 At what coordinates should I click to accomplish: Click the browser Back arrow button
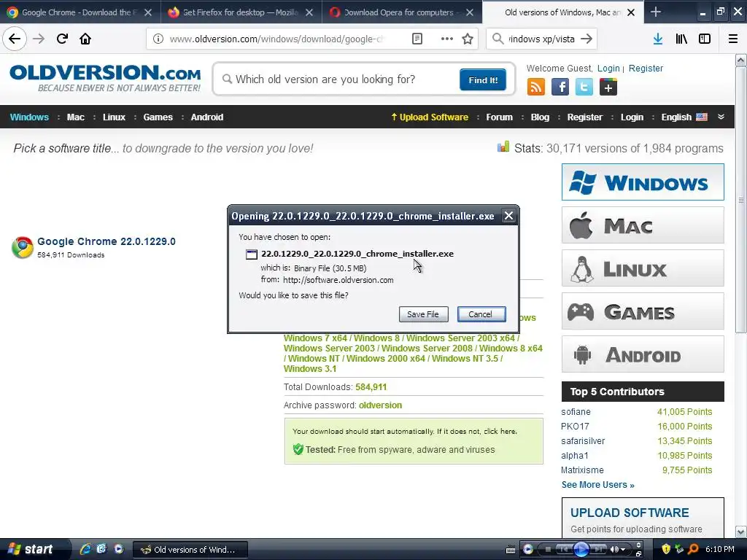(15, 39)
